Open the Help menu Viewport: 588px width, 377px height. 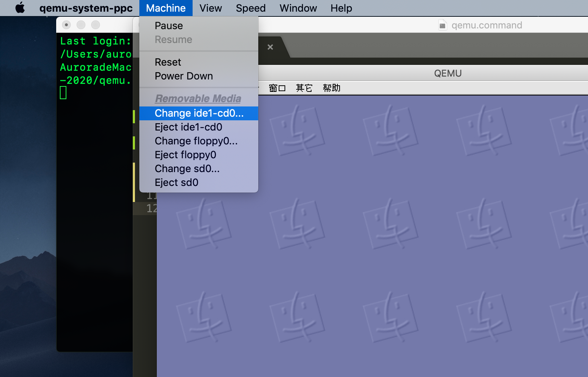click(341, 8)
